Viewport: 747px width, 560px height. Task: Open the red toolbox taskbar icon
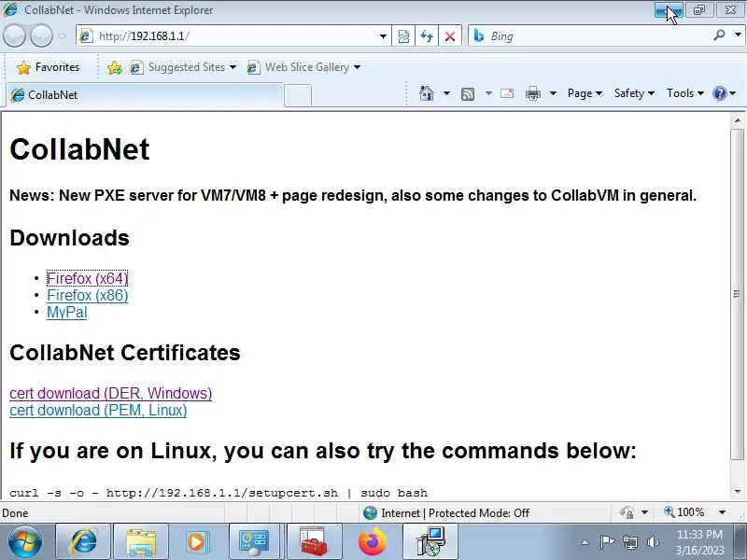tap(314, 541)
